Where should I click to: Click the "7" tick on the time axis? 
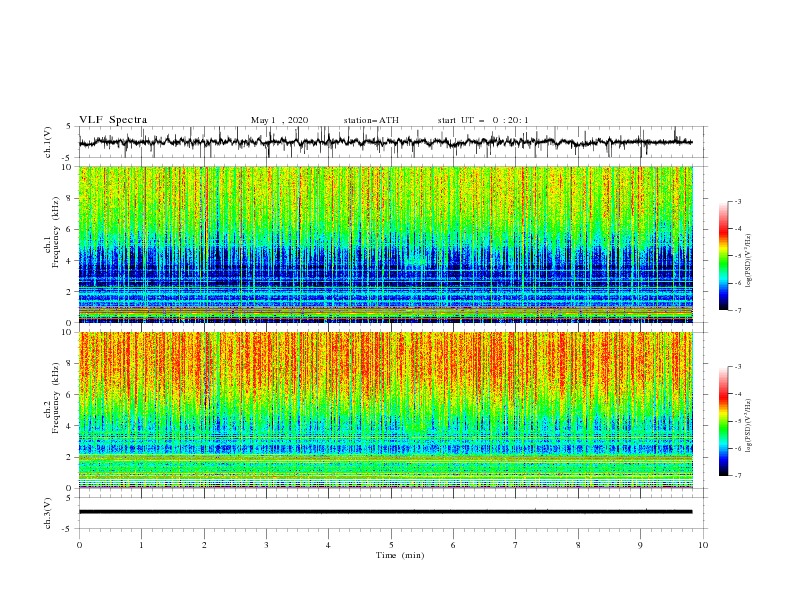[516, 545]
